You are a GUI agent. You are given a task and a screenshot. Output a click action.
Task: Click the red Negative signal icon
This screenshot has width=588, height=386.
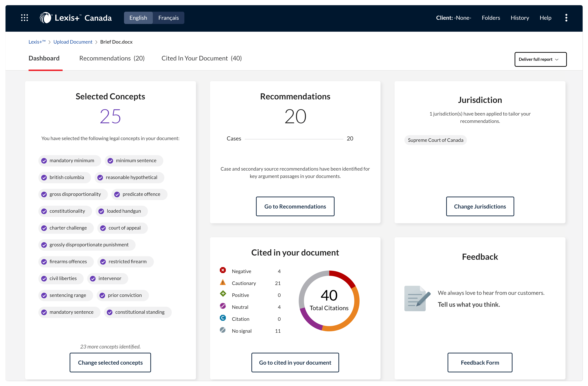[223, 270]
